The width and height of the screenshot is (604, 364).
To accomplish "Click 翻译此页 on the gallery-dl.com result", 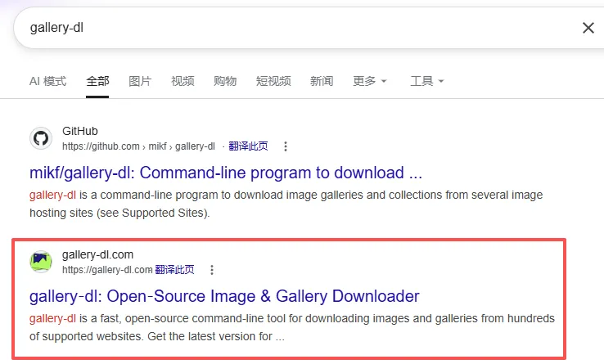I will pos(174,270).
